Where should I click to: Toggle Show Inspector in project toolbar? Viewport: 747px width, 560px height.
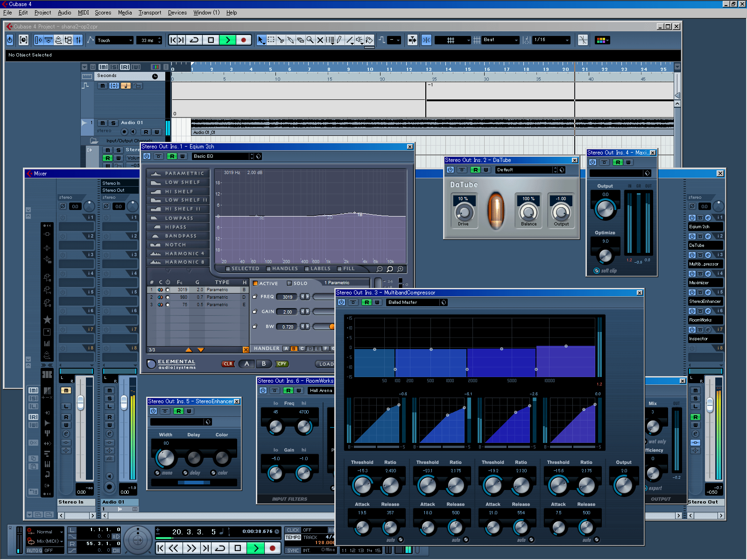coord(39,40)
